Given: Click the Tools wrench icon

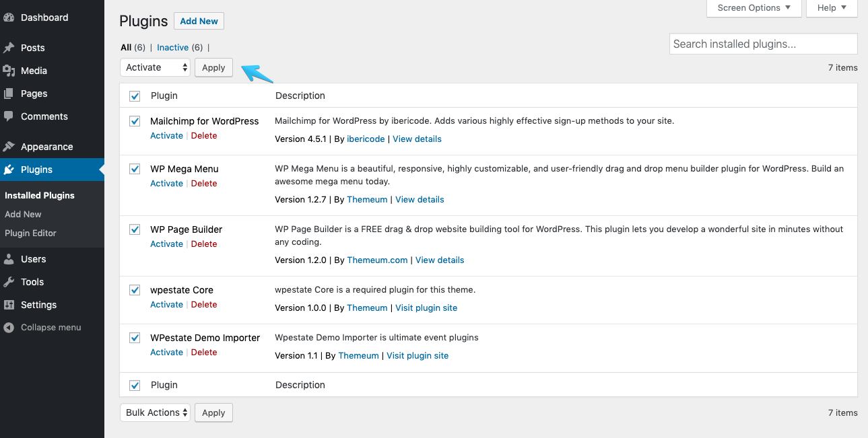Looking at the screenshot, I should pos(9,282).
